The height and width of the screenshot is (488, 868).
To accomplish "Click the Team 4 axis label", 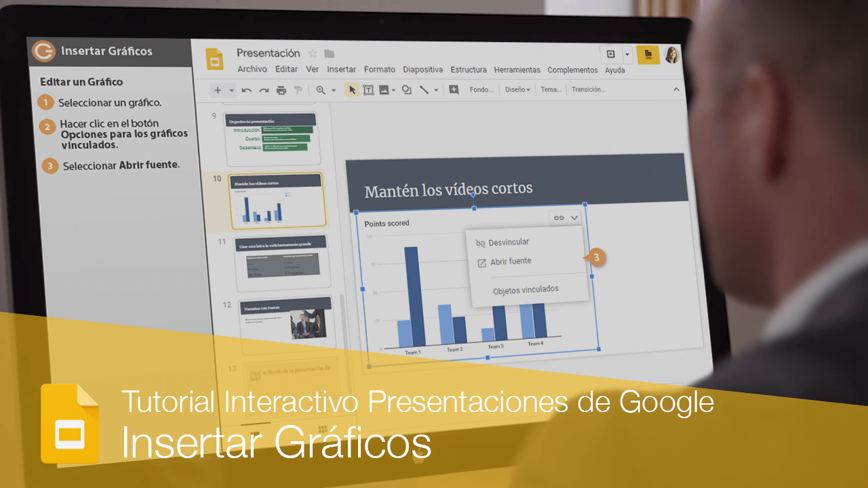I will [x=535, y=344].
